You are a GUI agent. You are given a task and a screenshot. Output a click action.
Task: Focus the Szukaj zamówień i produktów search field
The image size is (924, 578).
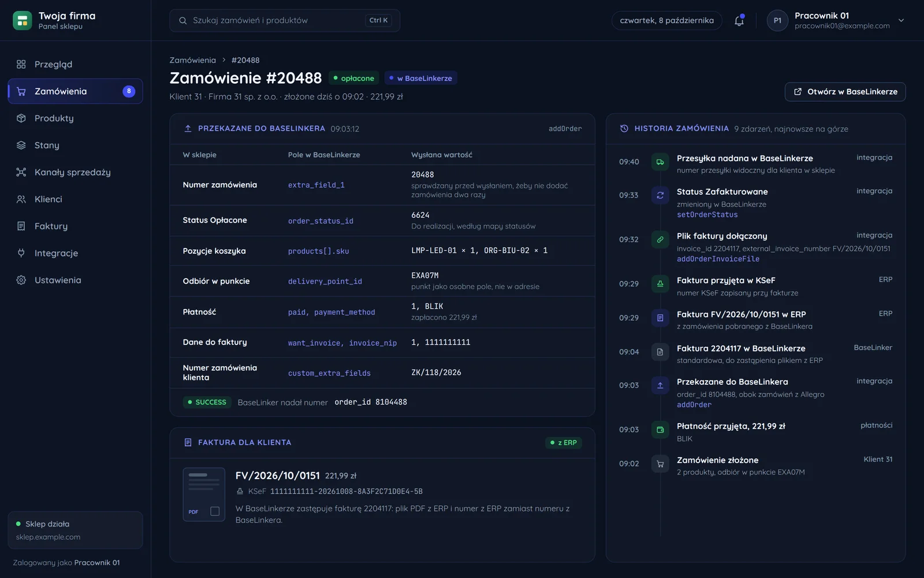[285, 20]
